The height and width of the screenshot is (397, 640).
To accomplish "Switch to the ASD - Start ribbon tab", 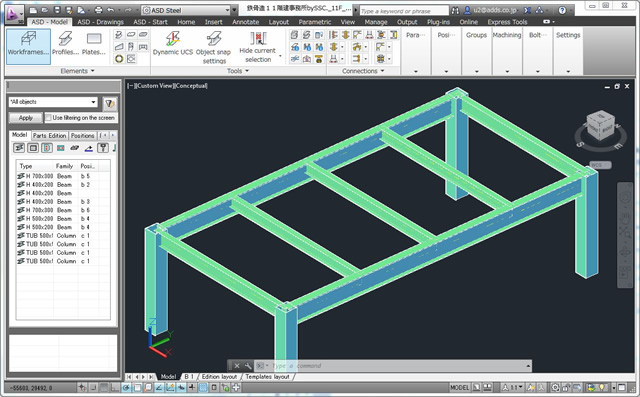I will (x=150, y=22).
